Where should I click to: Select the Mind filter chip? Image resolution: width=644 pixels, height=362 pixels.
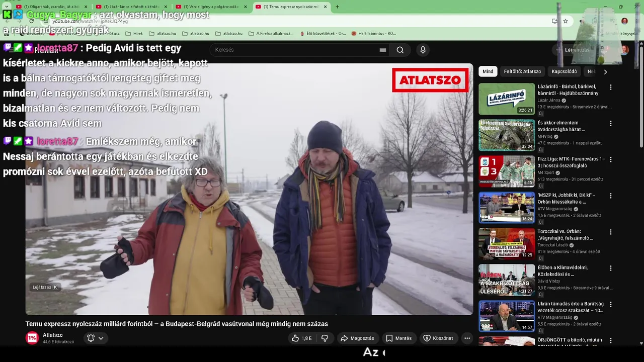(488, 71)
